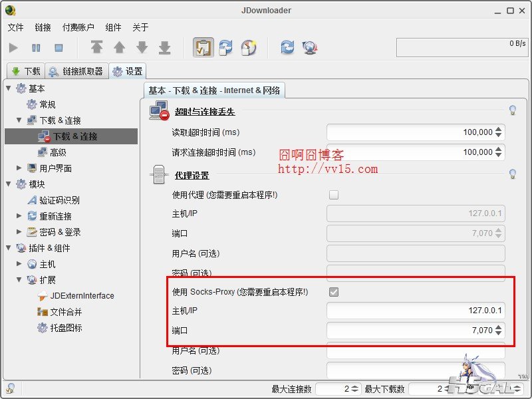Open 链接 menu
This screenshot has width=532, height=399.
[43, 27]
